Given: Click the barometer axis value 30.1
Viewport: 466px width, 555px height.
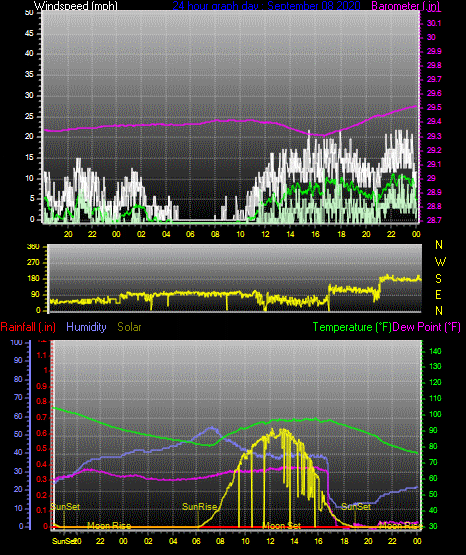Looking at the screenshot, I should click(x=434, y=23).
